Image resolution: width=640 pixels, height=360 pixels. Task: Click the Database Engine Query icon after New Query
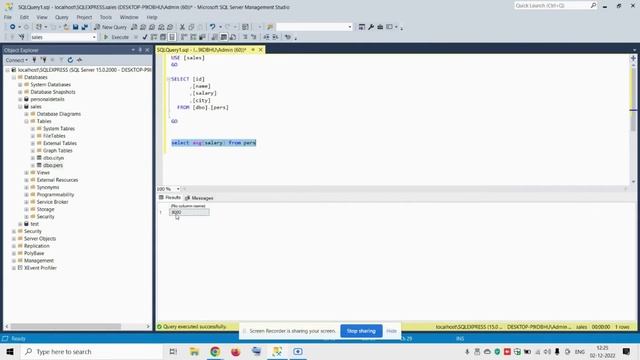134,27
